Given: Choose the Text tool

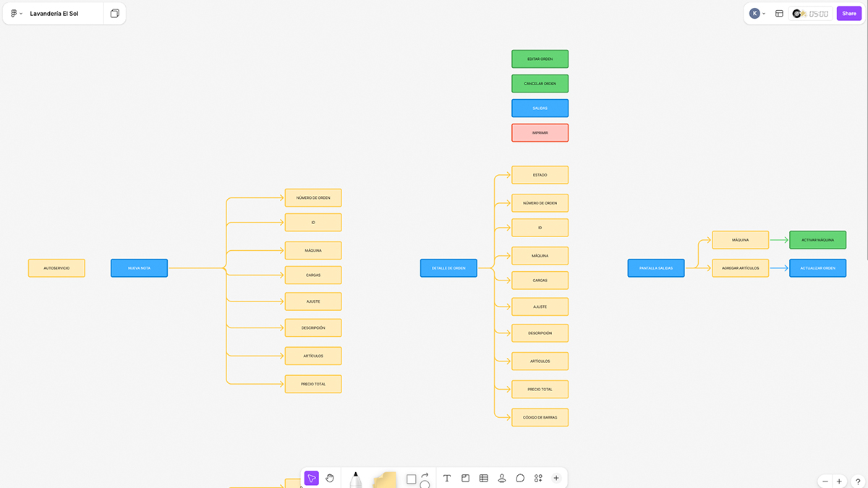Looking at the screenshot, I should coord(447,478).
